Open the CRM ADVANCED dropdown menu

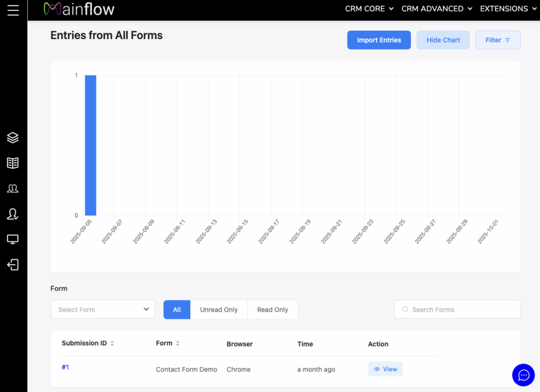pyautogui.click(x=437, y=9)
